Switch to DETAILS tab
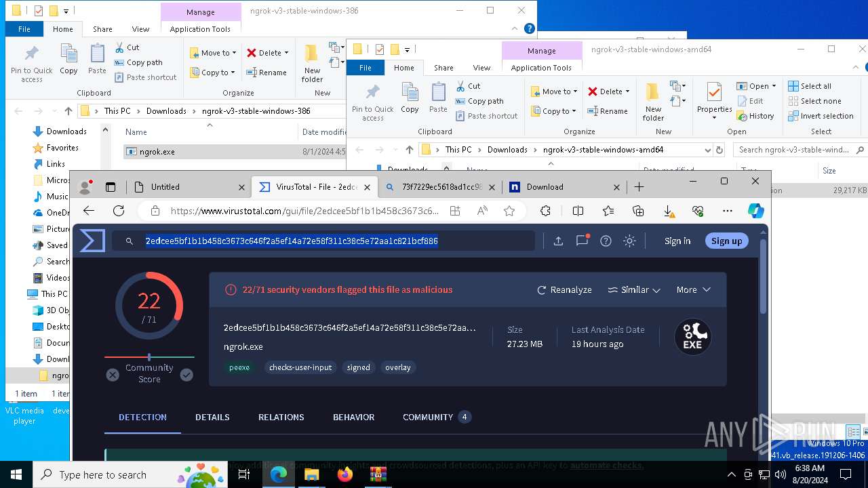868x488 pixels. pyautogui.click(x=212, y=417)
